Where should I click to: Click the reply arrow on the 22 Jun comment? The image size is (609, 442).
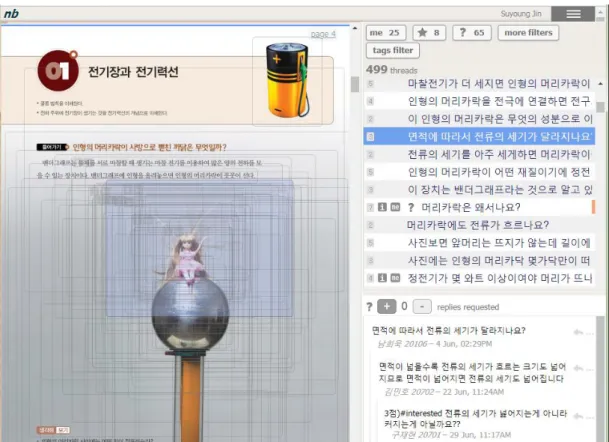pos(578,368)
